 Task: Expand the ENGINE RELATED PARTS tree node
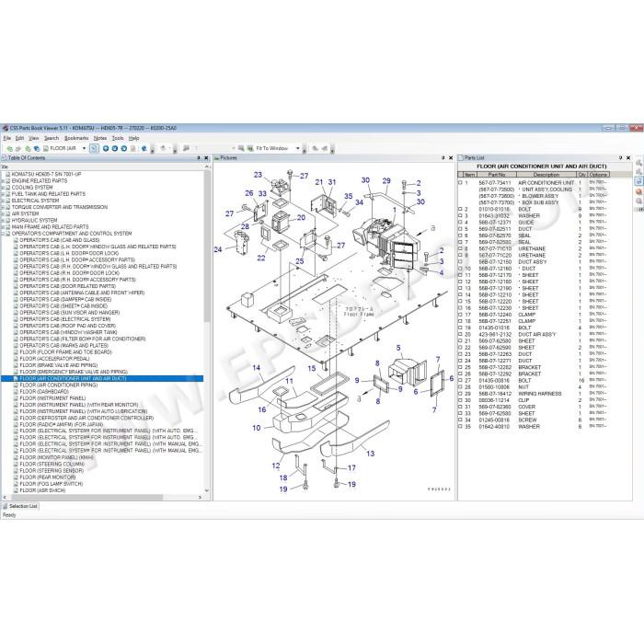[4, 181]
